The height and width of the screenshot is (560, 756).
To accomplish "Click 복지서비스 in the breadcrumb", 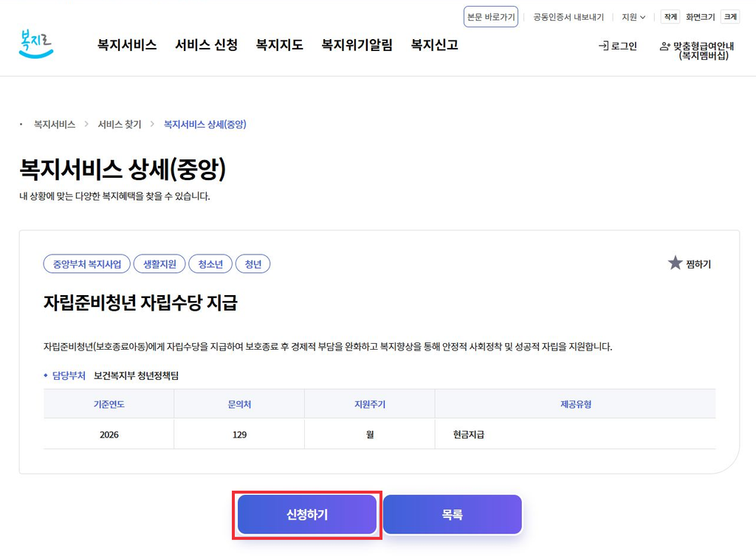I will [55, 125].
